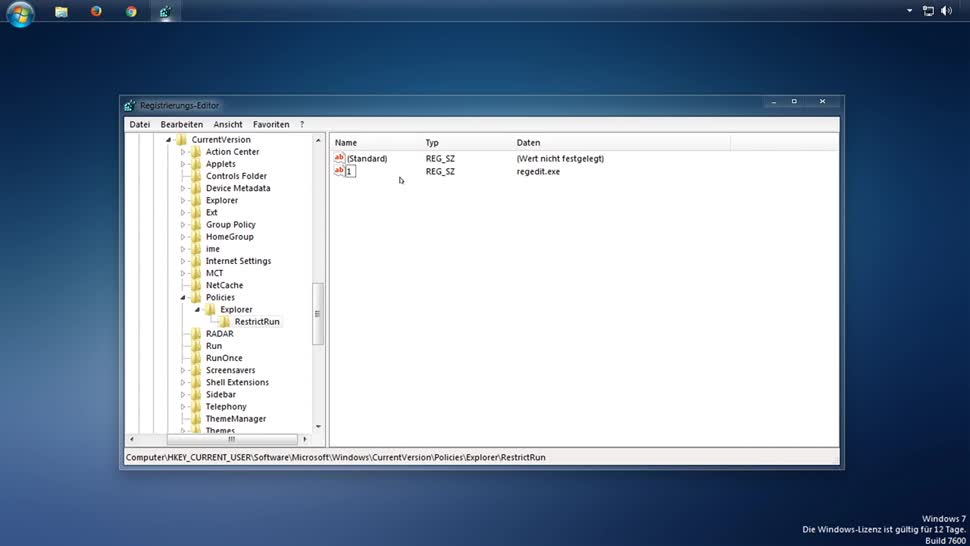Image resolution: width=970 pixels, height=546 pixels.
Task: Click the (Standard) value string icon
Action: click(339, 158)
